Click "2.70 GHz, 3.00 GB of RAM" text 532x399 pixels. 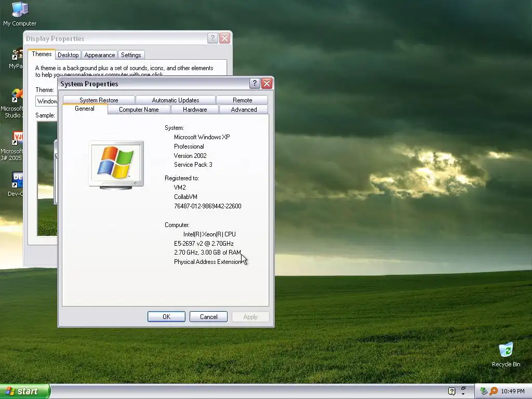click(x=207, y=252)
